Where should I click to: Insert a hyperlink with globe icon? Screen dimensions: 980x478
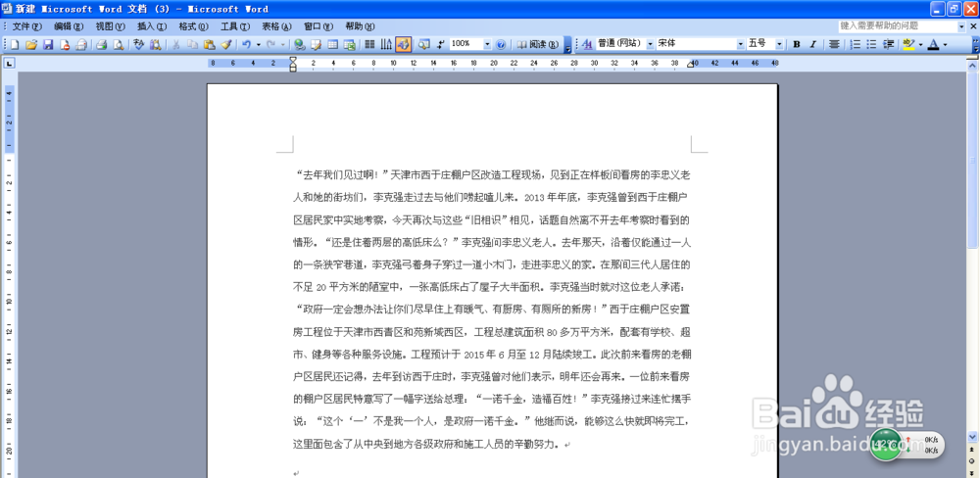299,44
